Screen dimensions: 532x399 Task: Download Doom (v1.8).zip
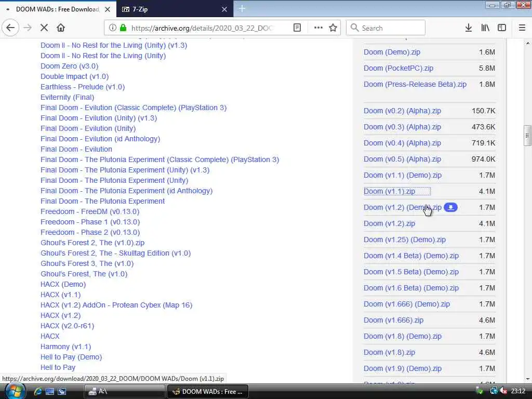tap(389, 353)
